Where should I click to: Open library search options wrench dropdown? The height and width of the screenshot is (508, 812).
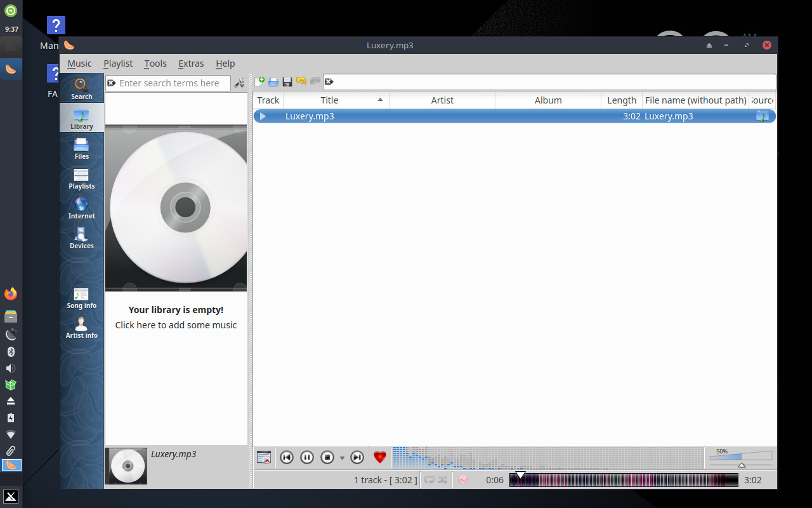pos(239,83)
